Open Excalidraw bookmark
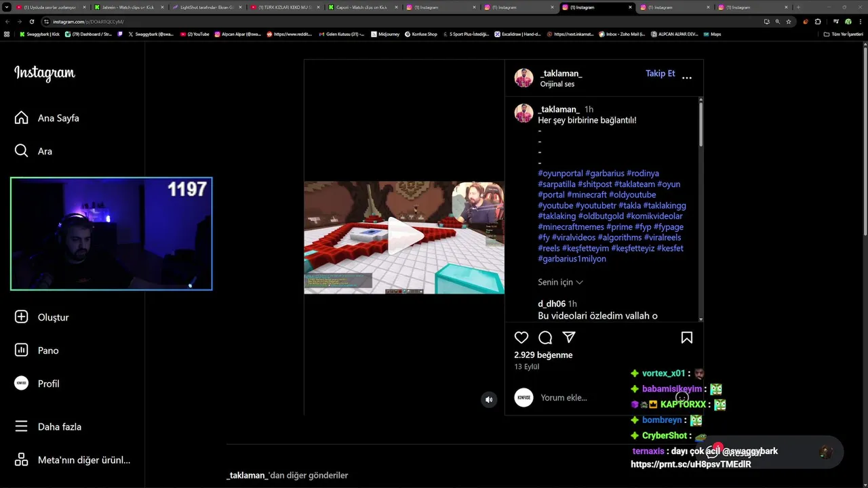The width and height of the screenshot is (868, 488). tap(517, 34)
